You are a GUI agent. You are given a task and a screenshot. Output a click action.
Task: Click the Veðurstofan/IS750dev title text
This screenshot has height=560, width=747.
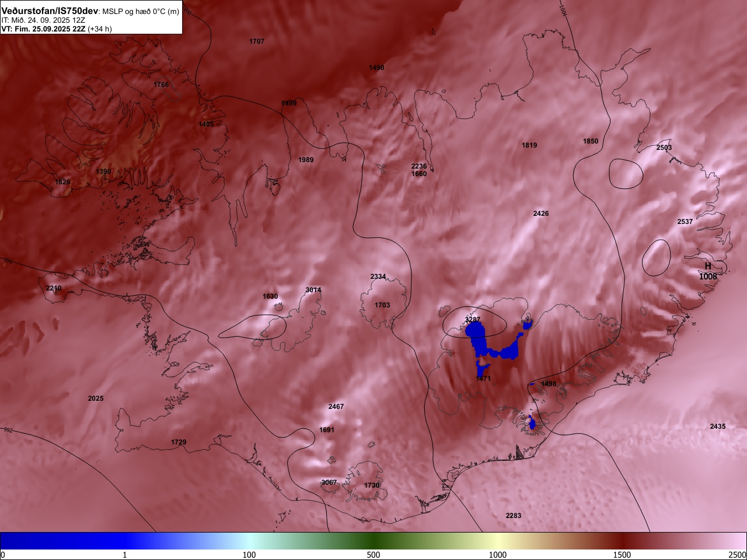(x=50, y=11)
